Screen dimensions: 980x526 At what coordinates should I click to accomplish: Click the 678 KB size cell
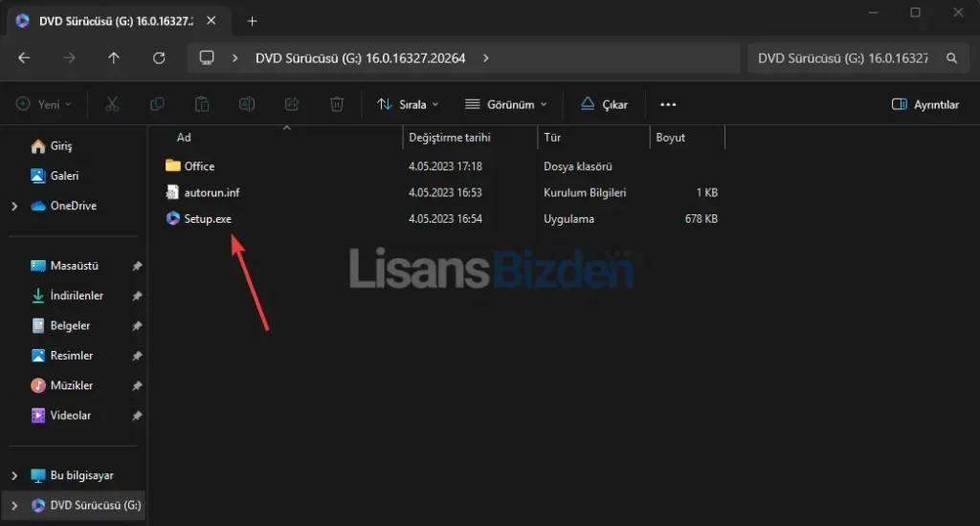702,219
